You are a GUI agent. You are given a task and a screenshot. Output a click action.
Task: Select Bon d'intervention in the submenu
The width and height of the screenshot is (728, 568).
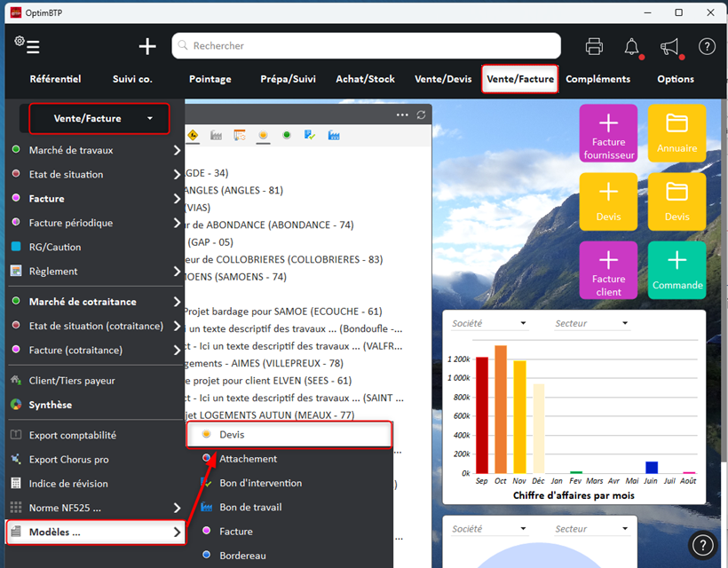coord(260,483)
